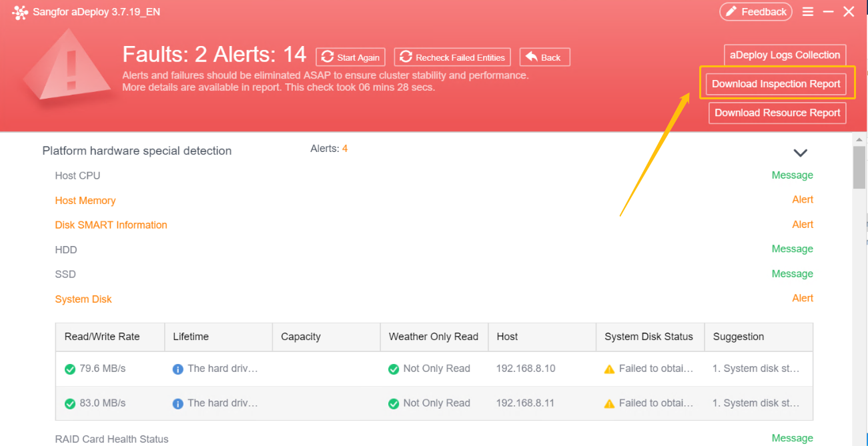Click the Disk SMART Information Alert status
This screenshot has width=868, height=446.
coord(803,224)
